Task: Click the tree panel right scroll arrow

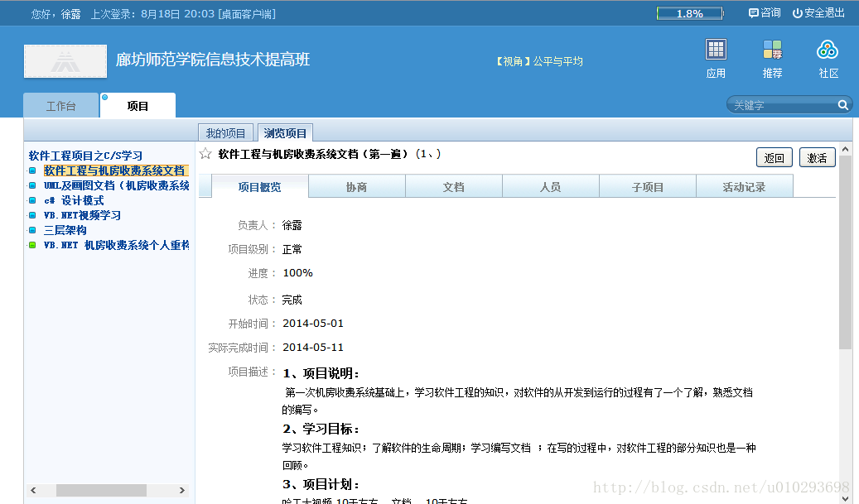Action: click(182, 490)
